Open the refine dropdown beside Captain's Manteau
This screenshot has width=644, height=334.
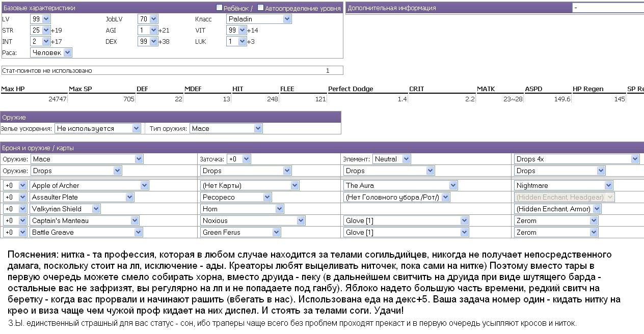pyautogui.click(x=15, y=220)
